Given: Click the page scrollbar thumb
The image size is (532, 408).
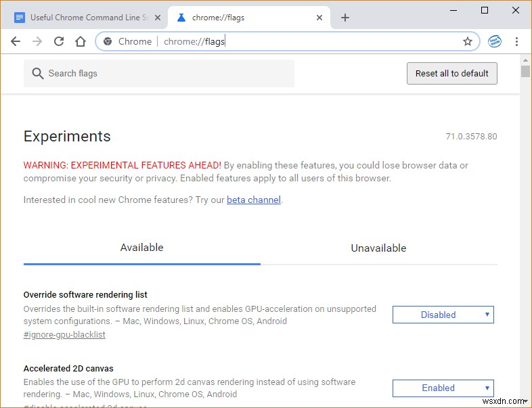Looking at the screenshot, I should pyautogui.click(x=525, y=72).
